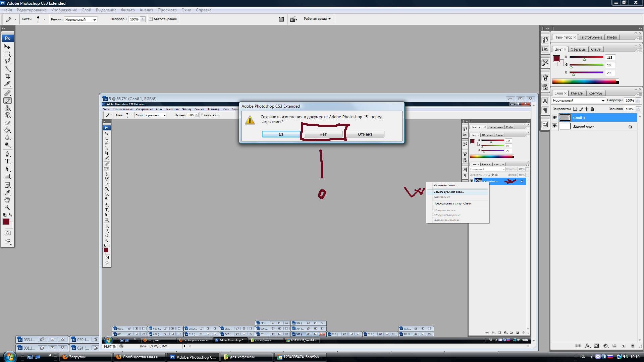Switch to the Каналы tab
644x362 pixels.
(577, 93)
